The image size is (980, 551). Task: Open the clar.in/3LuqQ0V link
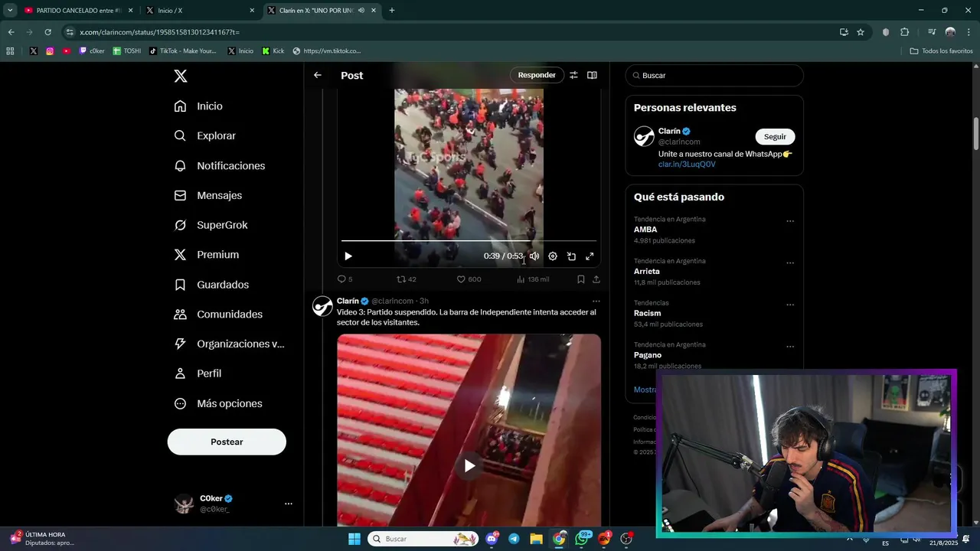pyautogui.click(x=687, y=165)
